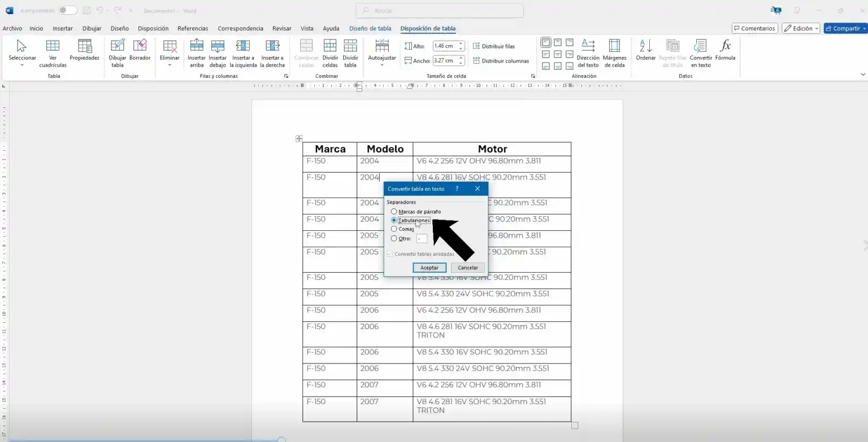Click the Motor header cell
Viewport: 868px width, 442px height.
[x=492, y=149]
